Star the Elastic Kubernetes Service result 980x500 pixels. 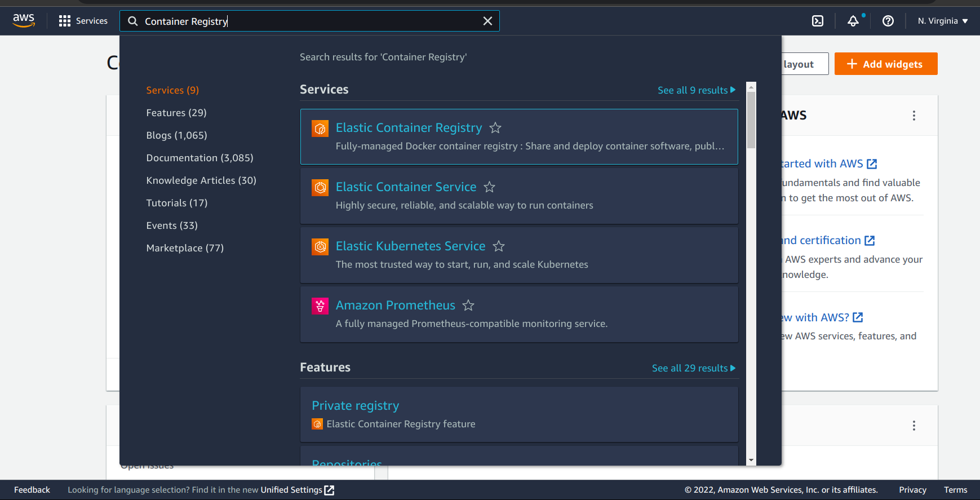[x=498, y=246]
